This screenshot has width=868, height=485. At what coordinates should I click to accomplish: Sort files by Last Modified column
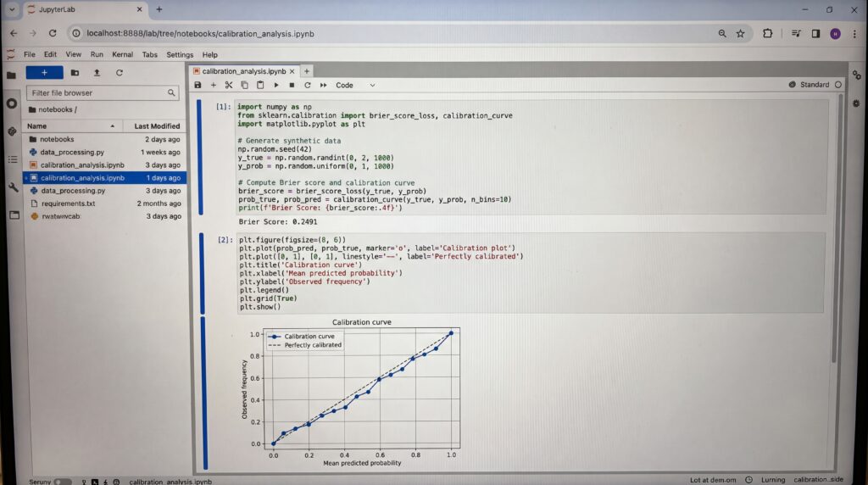(154, 126)
